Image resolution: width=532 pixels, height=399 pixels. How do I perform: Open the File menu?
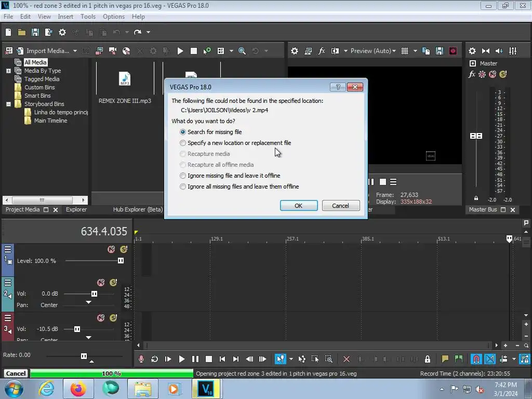pyautogui.click(x=8, y=17)
